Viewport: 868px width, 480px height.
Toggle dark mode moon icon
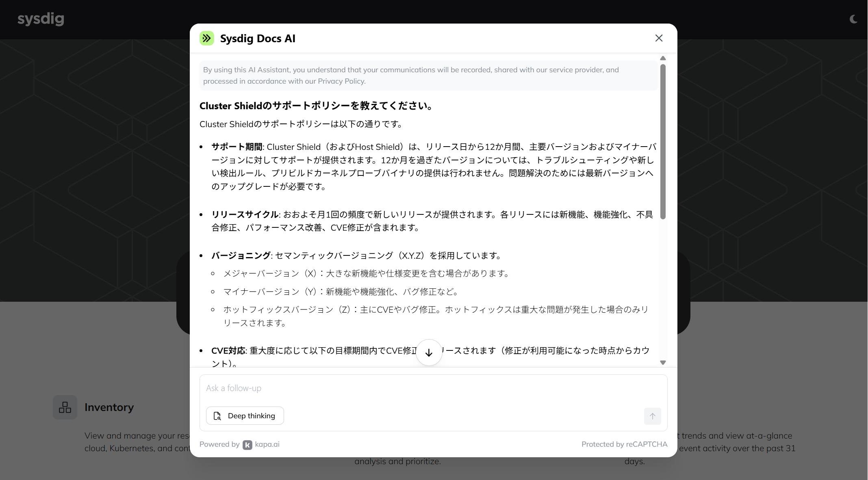click(x=853, y=19)
